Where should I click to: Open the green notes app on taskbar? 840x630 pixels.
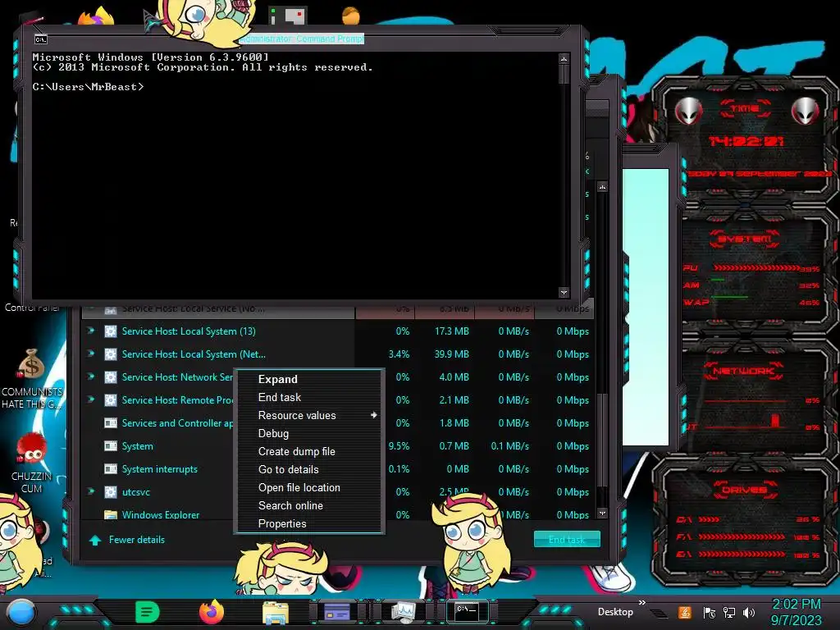click(x=148, y=612)
